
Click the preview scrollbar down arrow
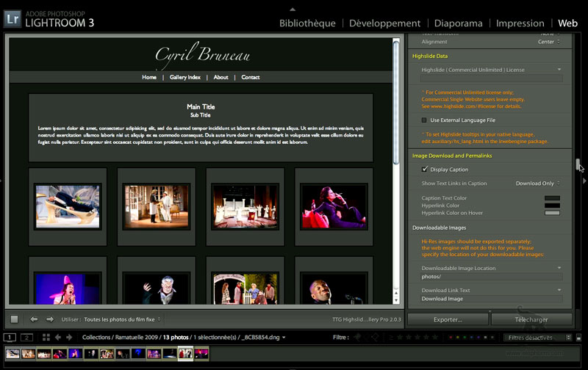pyautogui.click(x=396, y=300)
